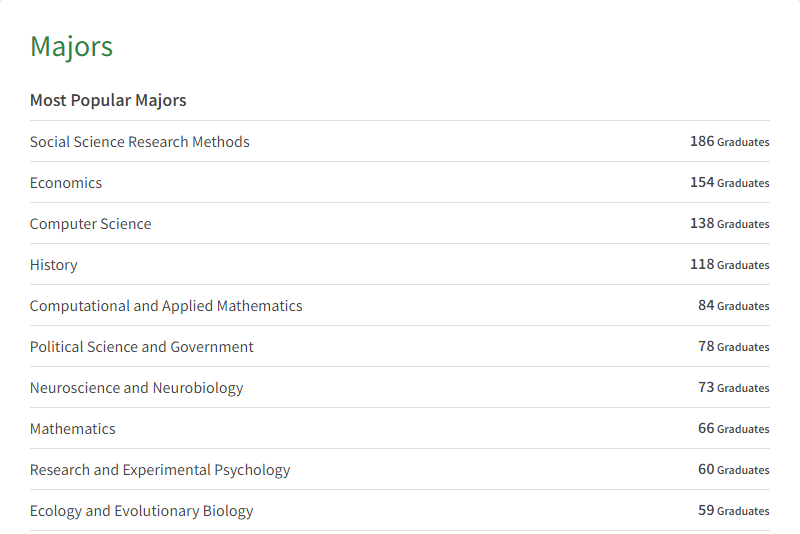Click the 84 Graduates figure
Image resolution: width=800 pixels, height=534 pixels.
733,306
